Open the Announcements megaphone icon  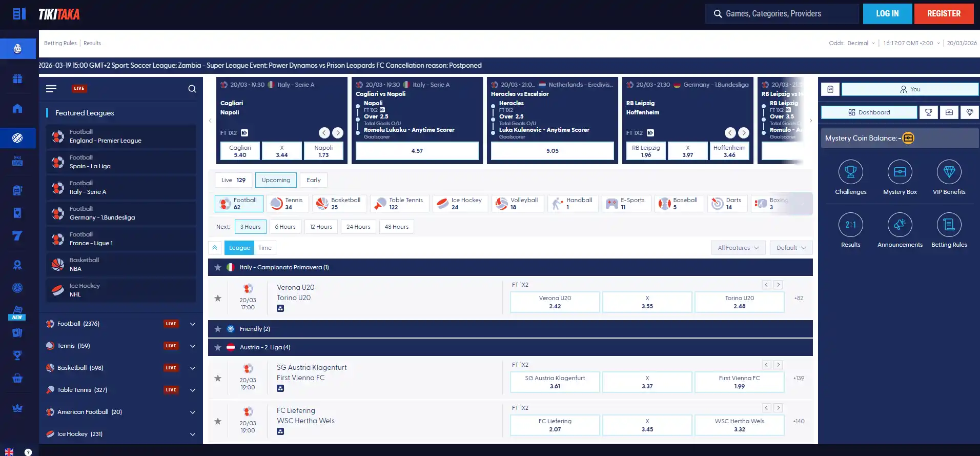pos(900,225)
